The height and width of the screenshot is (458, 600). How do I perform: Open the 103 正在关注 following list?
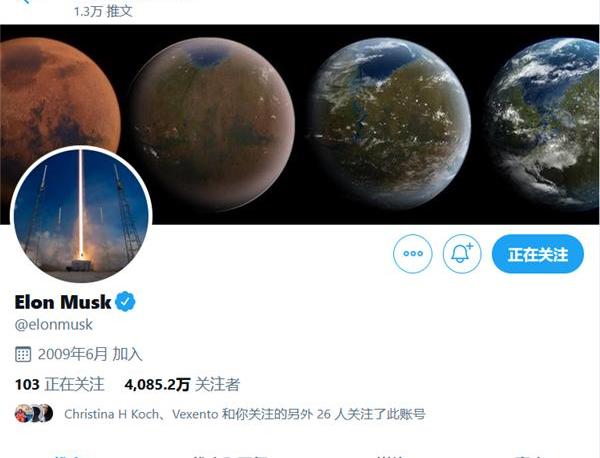[x=59, y=384]
